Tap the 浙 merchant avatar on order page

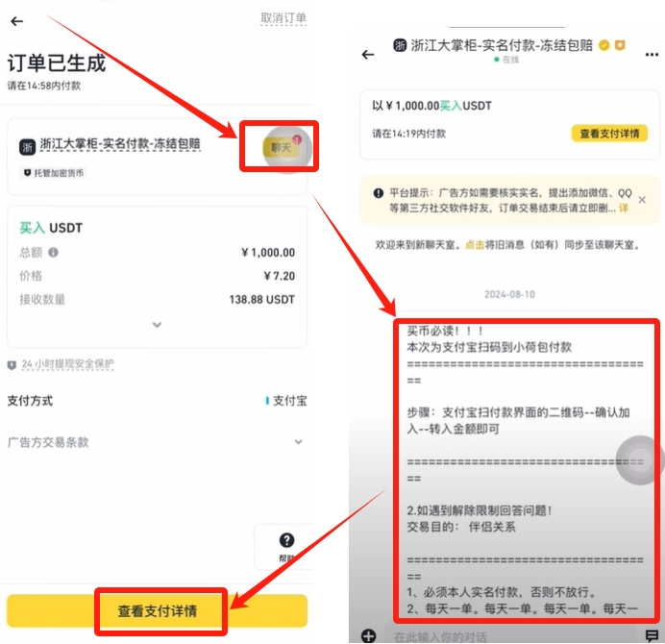point(27,147)
